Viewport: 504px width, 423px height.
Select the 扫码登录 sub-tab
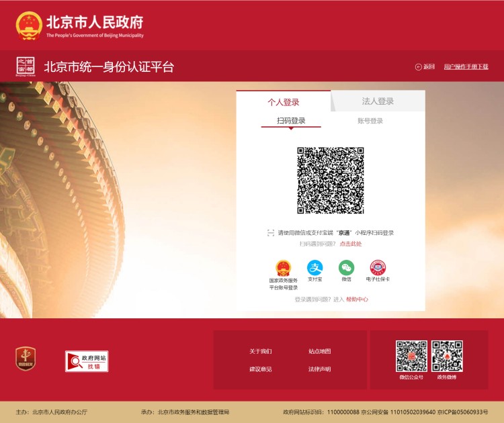(291, 121)
